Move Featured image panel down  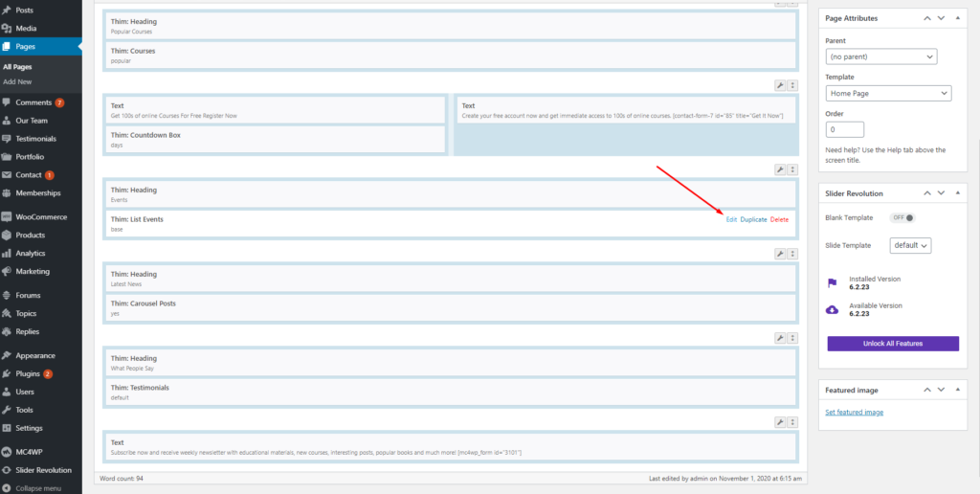pos(942,390)
